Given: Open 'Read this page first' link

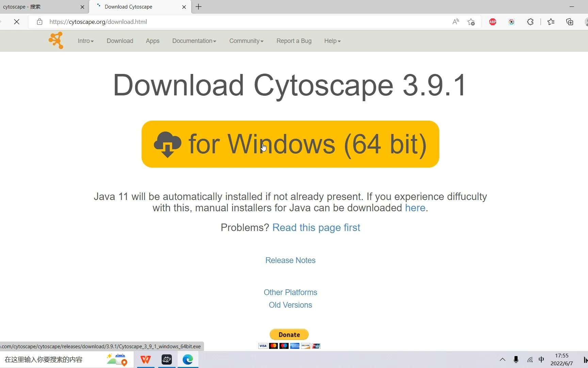Looking at the screenshot, I should point(316,228).
